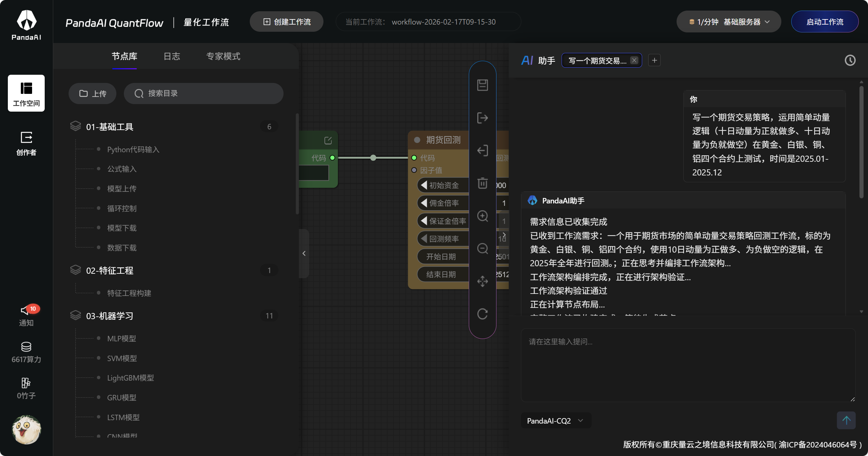This screenshot has height=456, width=868.
Task: Click the circular refresh icon in canvas toolbar
Action: click(482, 314)
